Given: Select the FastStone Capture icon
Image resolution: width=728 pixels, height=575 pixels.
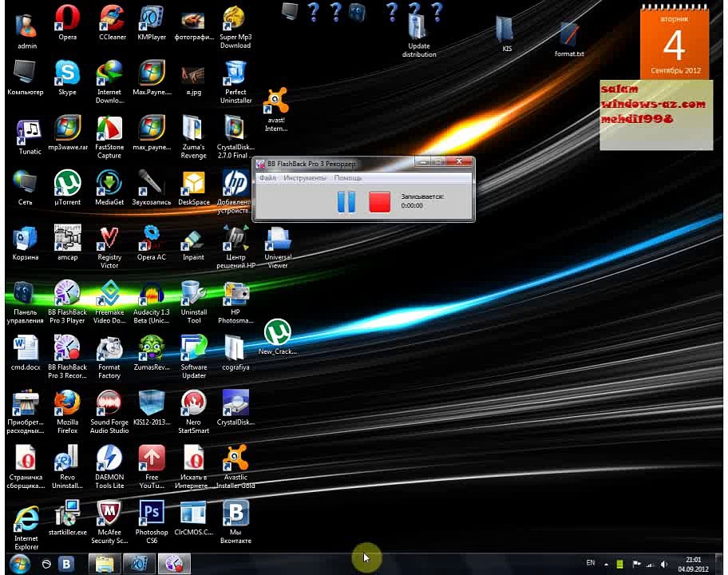Looking at the screenshot, I should click(109, 137).
